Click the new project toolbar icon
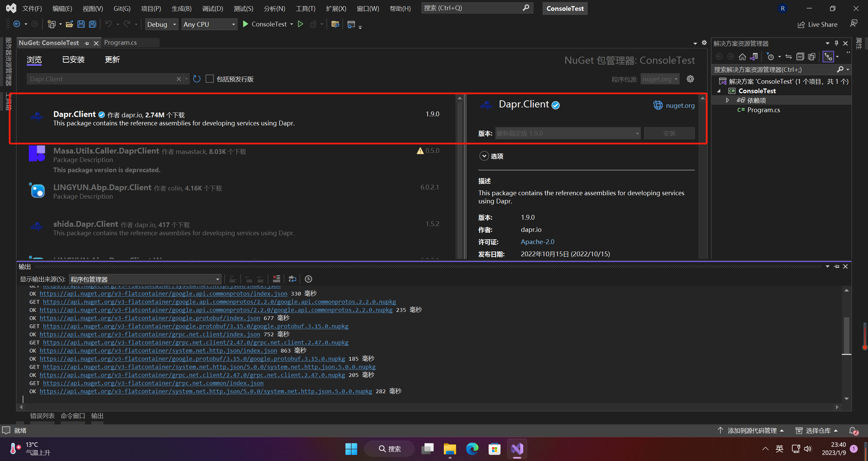The height and width of the screenshot is (461, 868). pos(52,24)
